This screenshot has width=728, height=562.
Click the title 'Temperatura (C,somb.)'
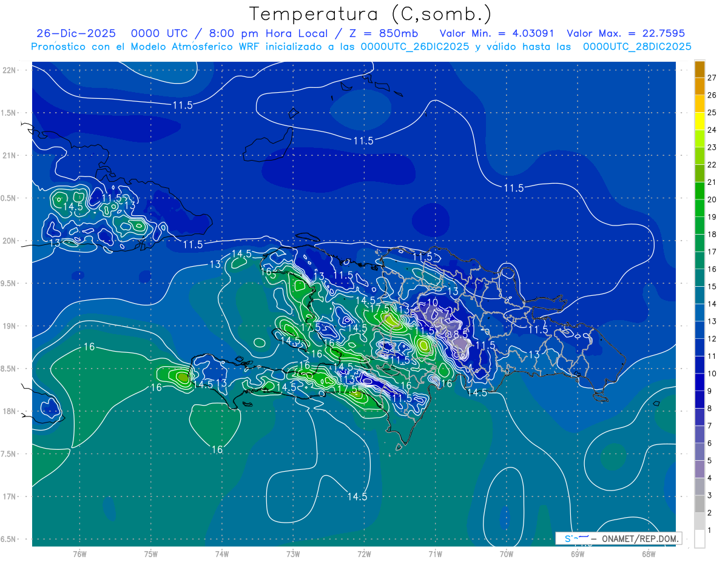[370, 14]
